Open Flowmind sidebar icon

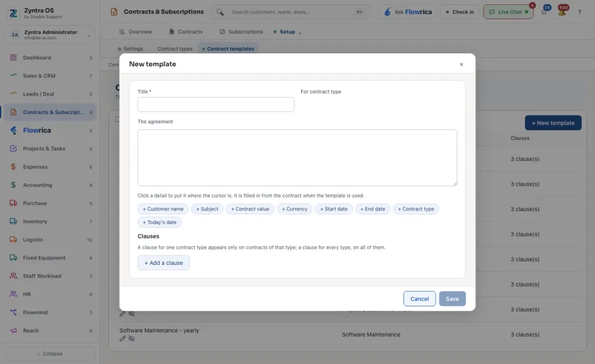click(13, 313)
